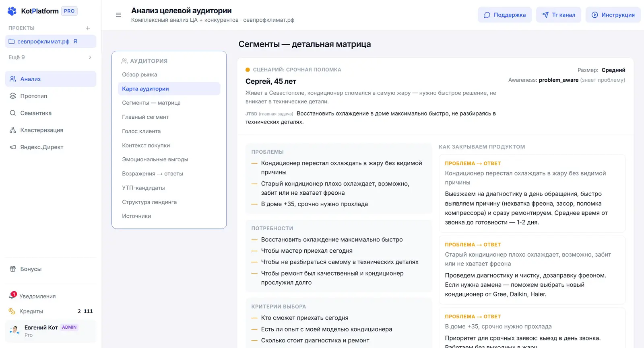Go to Сегменты — матрица

pos(169,103)
